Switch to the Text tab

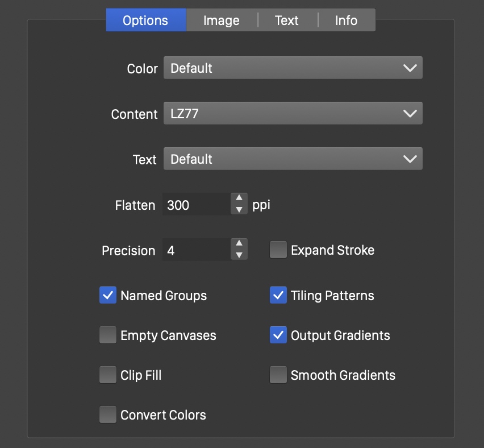tap(287, 20)
